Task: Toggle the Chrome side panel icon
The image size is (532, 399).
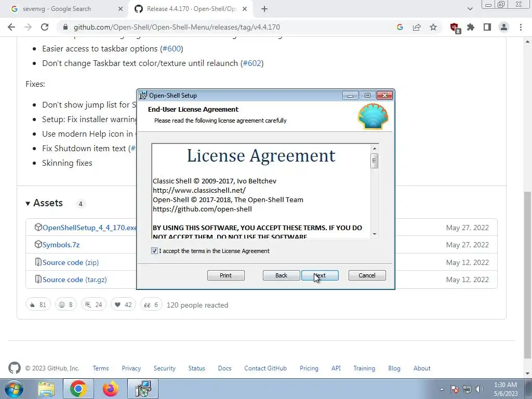Action: click(487, 27)
